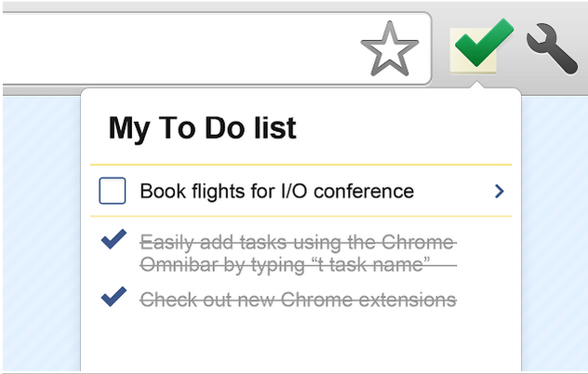Open the Chrome wrench menu
The width and height of the screenshot is (588, 374).
coord(553,48)
